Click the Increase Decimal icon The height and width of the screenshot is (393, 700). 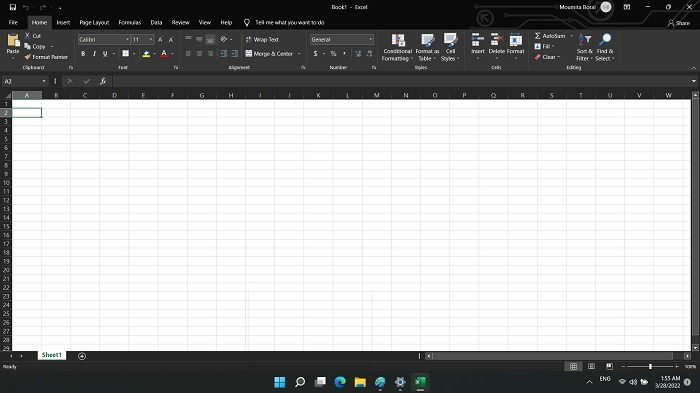[x=358, y=54]
